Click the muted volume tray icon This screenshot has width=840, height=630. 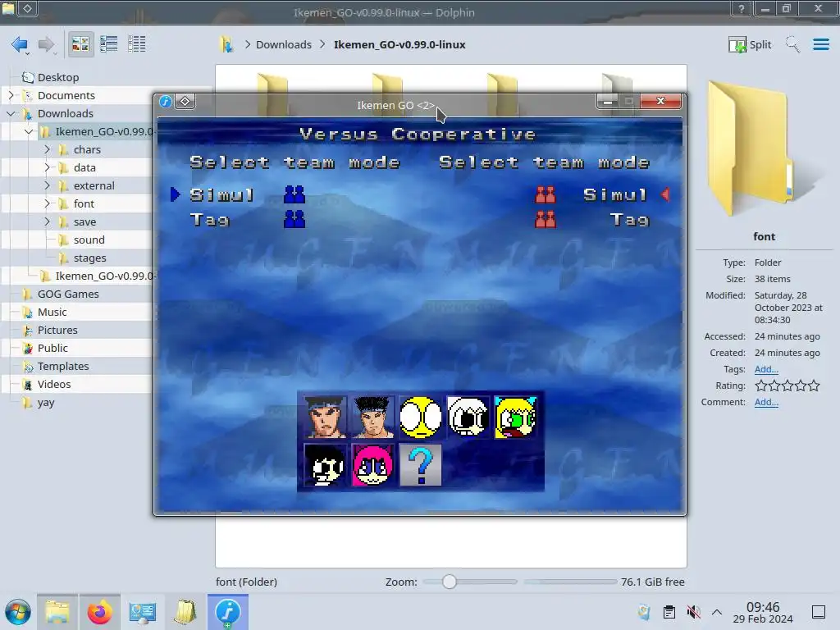(694, 612)
